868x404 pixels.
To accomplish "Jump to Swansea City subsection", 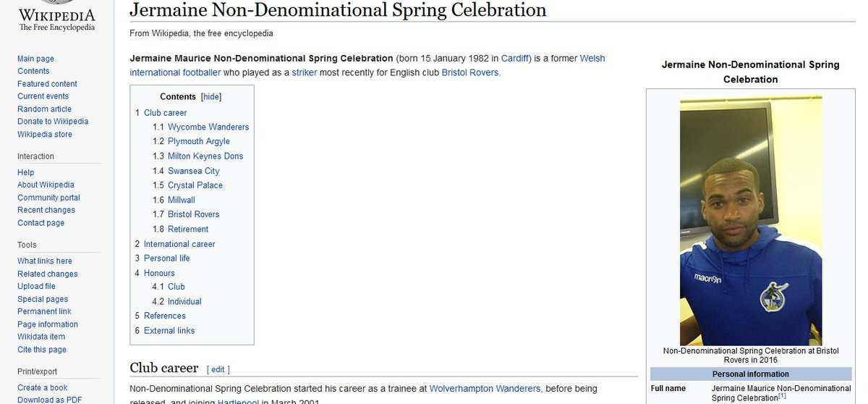I will tap(194, 171).
